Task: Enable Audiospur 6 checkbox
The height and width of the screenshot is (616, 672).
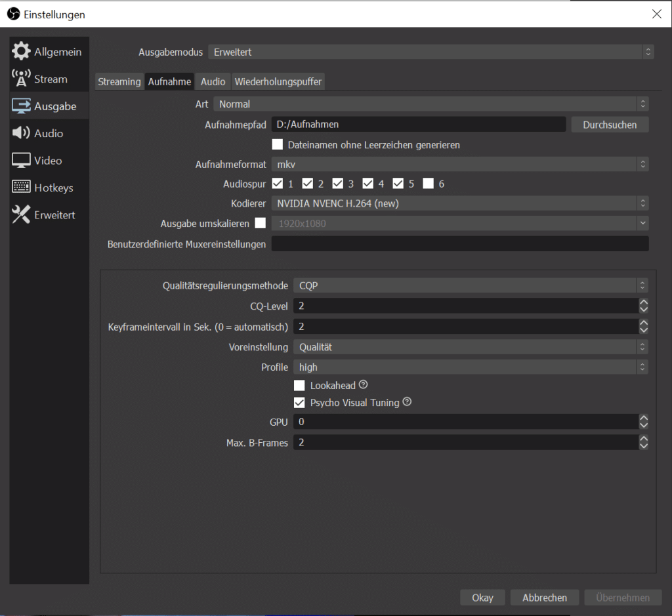Action: click(x=428, y=183)
